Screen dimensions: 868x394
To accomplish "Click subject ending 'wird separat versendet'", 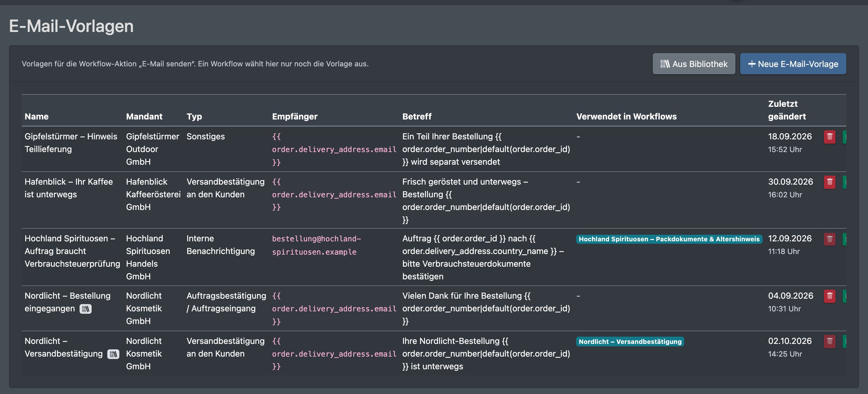I will pyautogui.click(x=486, y=149).
